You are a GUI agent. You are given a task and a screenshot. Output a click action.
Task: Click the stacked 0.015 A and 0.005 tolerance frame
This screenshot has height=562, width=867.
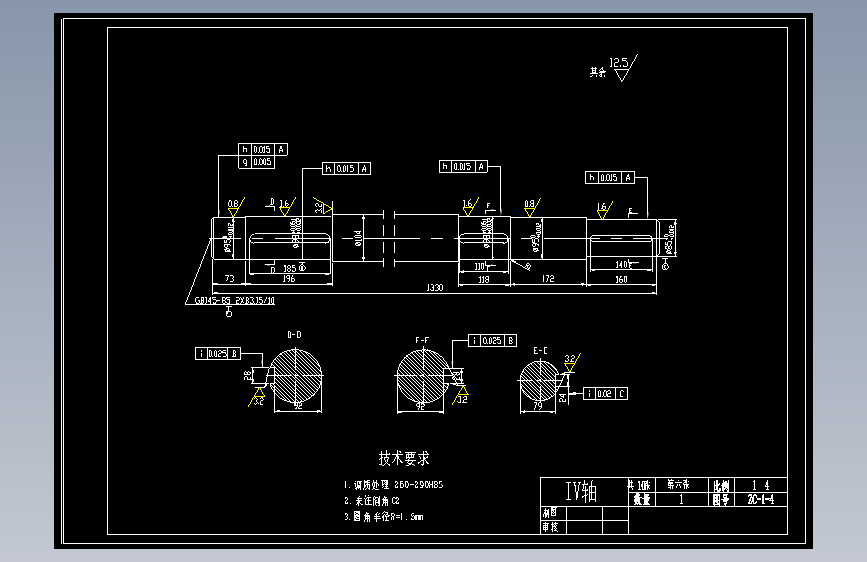(x=263, y=155)
